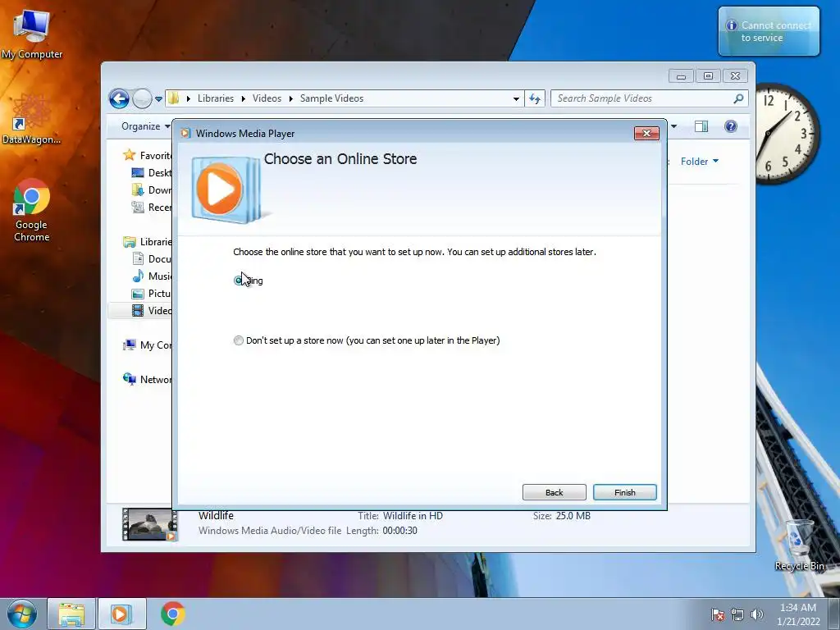Open the volume speaker tray icon
Viewport: 840px width, 630px height.
click(x=757, y=614)
